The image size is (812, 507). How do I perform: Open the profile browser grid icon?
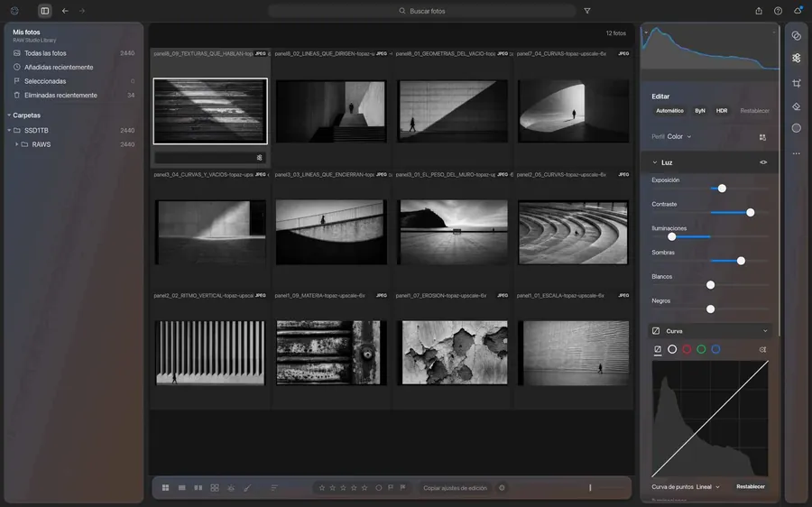tap(762, 137)
